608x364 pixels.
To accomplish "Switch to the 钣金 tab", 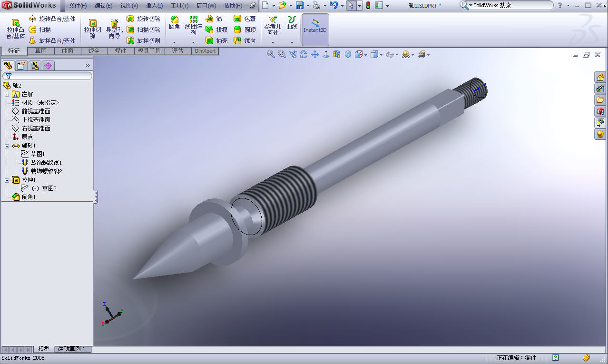I will pyautogui.click(x=94, y=50).
